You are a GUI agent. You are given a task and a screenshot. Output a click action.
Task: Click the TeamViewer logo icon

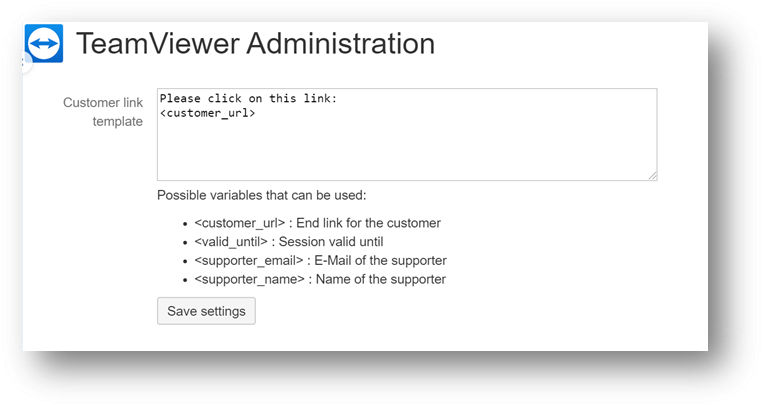(x=44, y=43)
